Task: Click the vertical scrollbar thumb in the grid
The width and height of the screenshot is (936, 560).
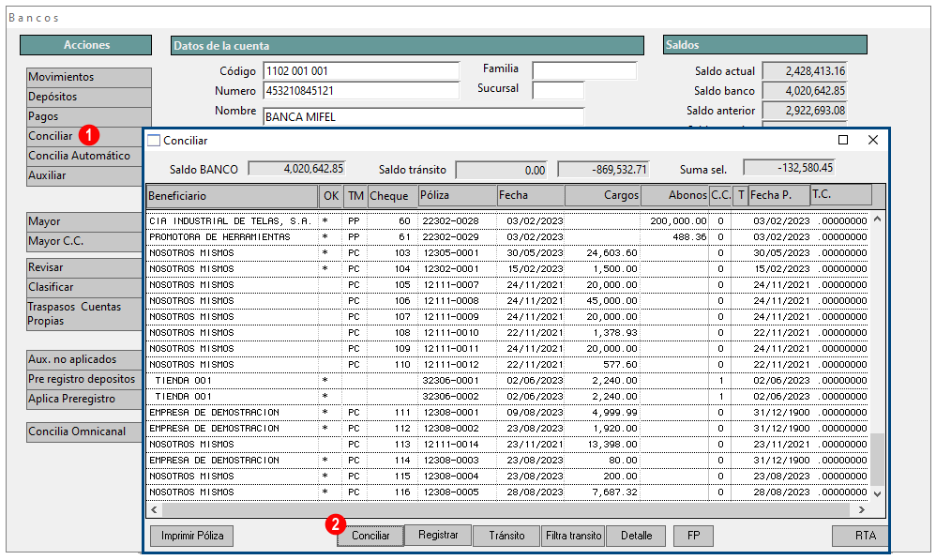Action: (x=877, y=460)
